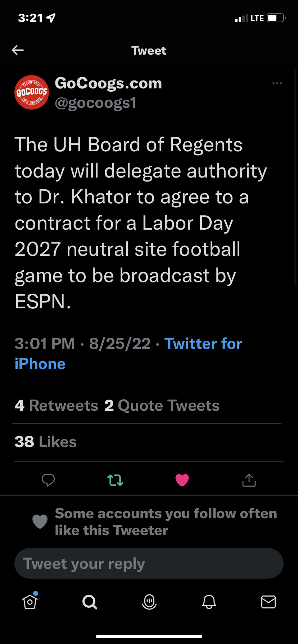Viewport: 298px width, 644px height.
Task: Tap the gray heart suggestion icon
Action: [x=40, y=521]
